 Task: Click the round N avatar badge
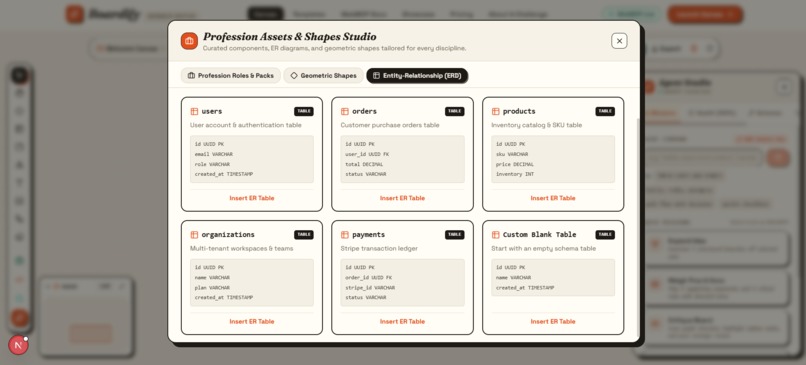coord(19,345)
